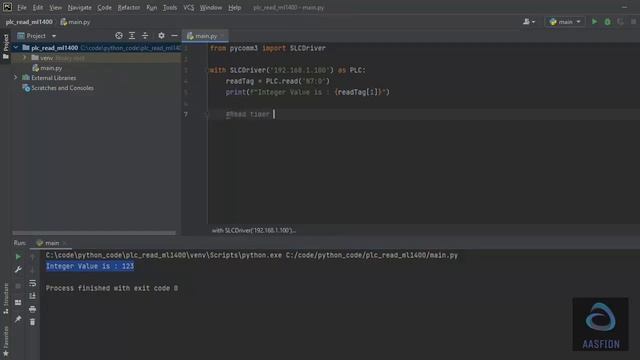Collapse the plc_read_ml1400 root folder

point(16,48)
